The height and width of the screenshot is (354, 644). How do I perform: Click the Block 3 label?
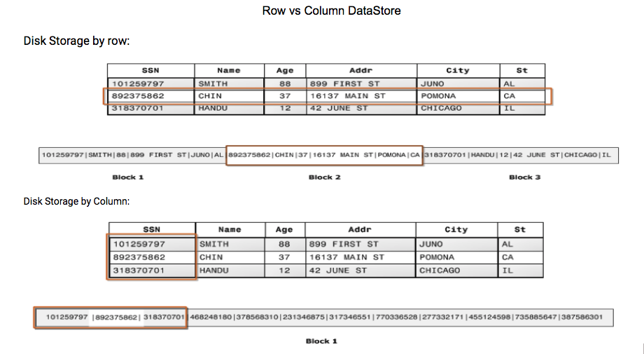[524, 177]
